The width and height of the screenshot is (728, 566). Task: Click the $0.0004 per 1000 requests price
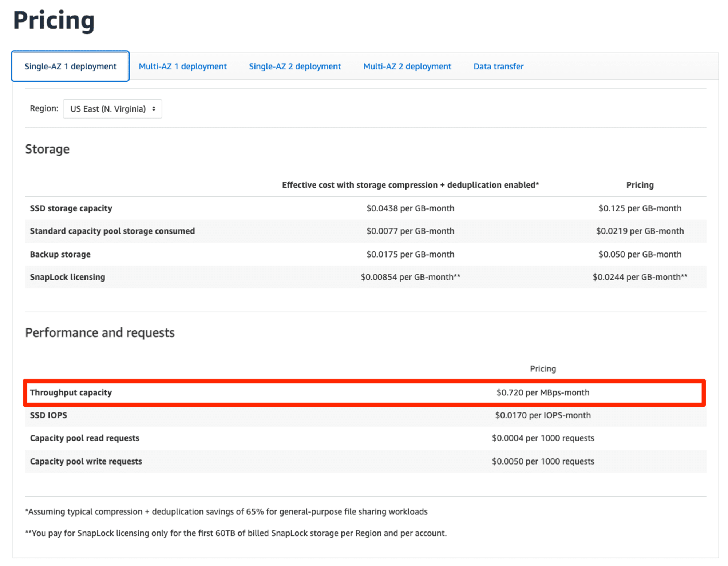click(x=543, y=438)
